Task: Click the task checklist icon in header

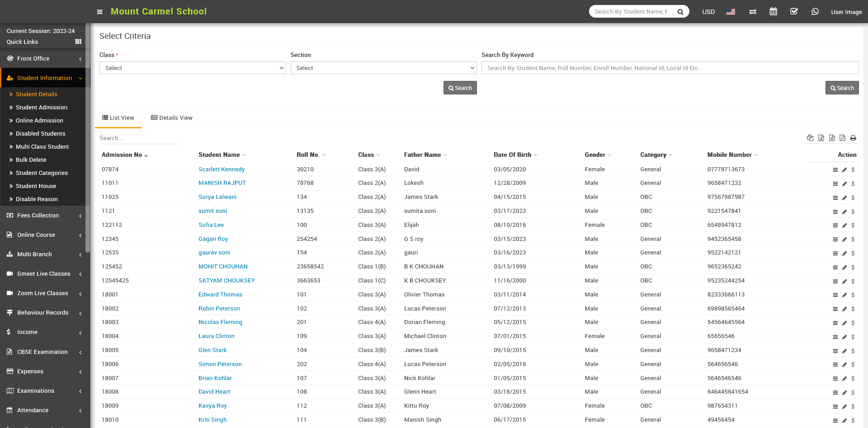Action: 794,12
